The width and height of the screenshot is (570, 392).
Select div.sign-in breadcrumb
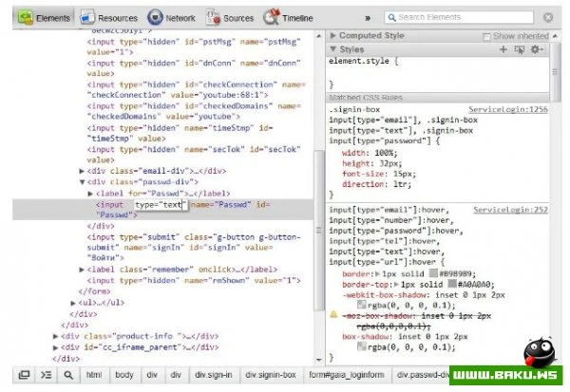(214, 375)
